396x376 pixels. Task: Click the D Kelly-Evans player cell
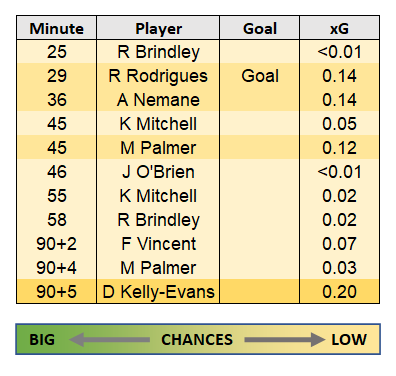pos(158,292)
